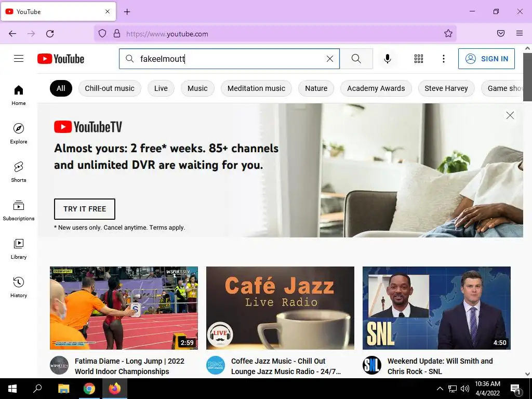
Task: Open the Café Jazz Live Radio thumbnail
Action: coord(280,308)
